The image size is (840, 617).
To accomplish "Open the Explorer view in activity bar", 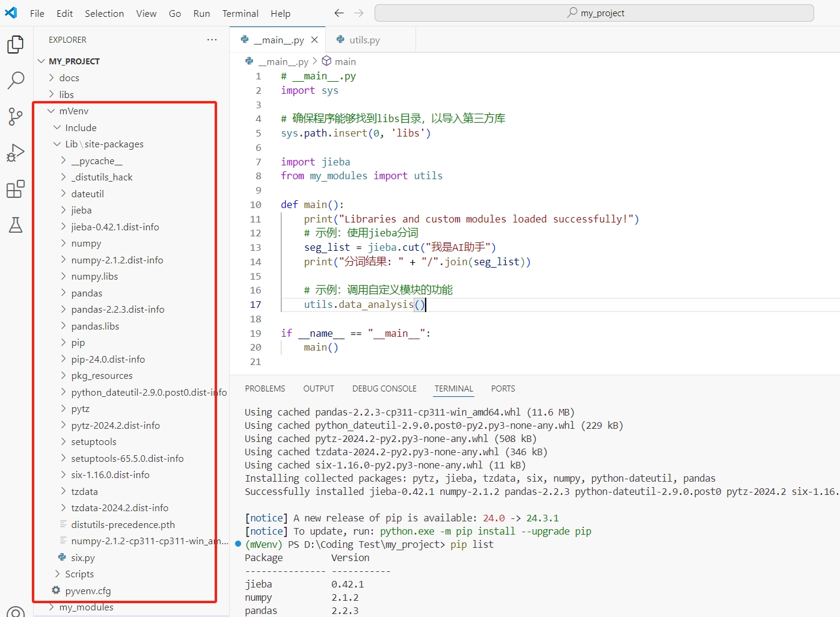I will point(16,45).
